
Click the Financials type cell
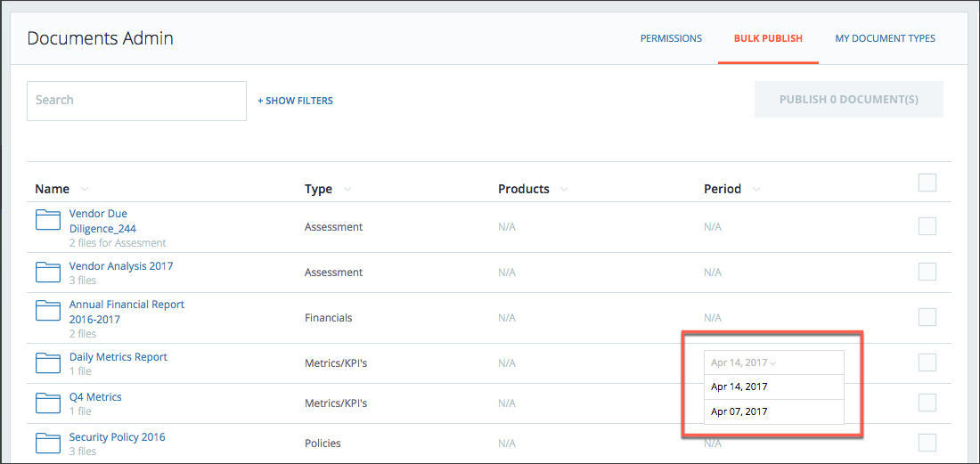tap(328, 318)
